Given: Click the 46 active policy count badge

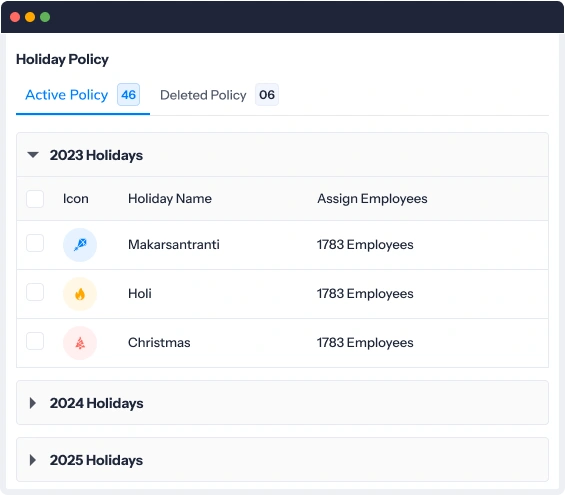Looking at the screenshot, I should 128,95.
